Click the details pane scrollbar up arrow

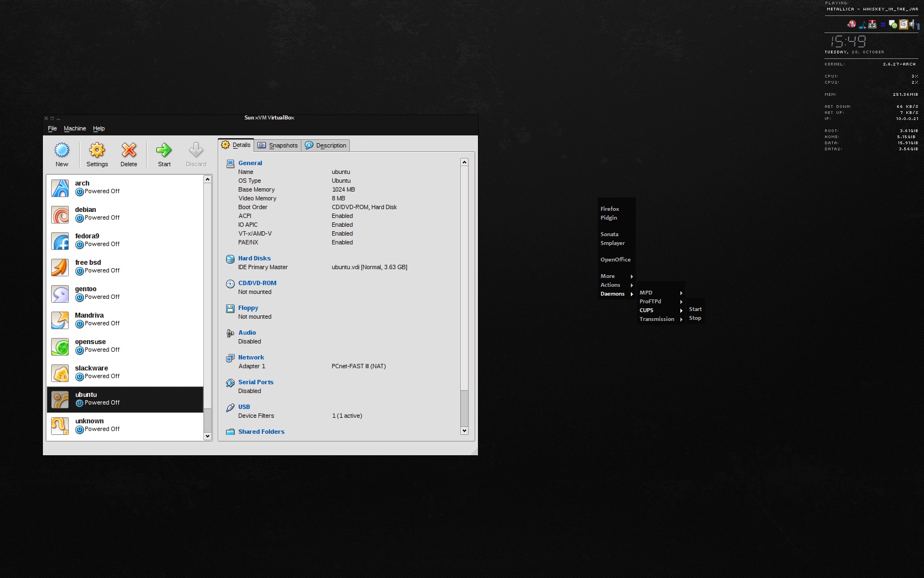464,162
